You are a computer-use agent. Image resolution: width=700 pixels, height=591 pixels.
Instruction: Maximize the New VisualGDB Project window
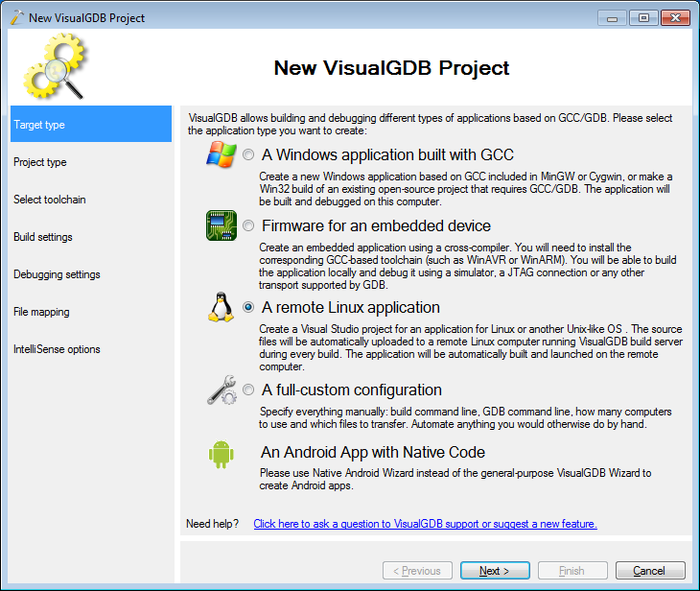click(643, 18)
